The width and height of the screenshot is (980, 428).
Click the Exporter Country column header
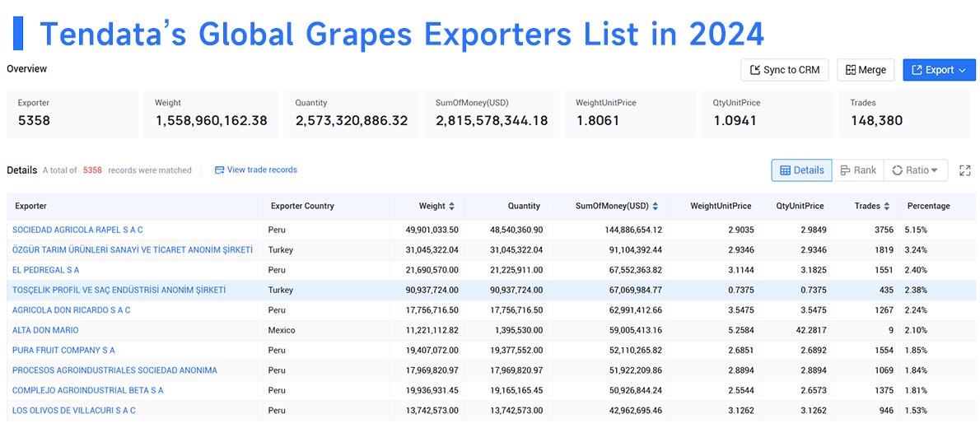click(302, 207)
